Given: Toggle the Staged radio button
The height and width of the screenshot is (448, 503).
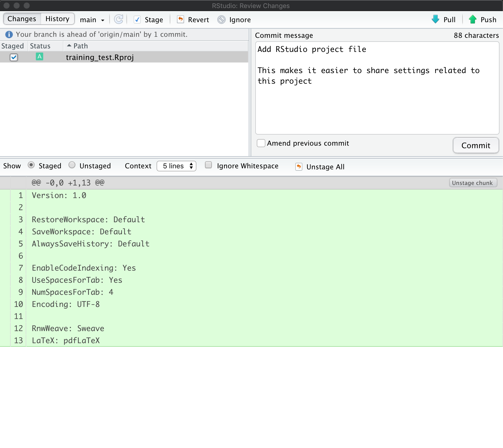Looking at the screenshot, I should coord(31,166).
